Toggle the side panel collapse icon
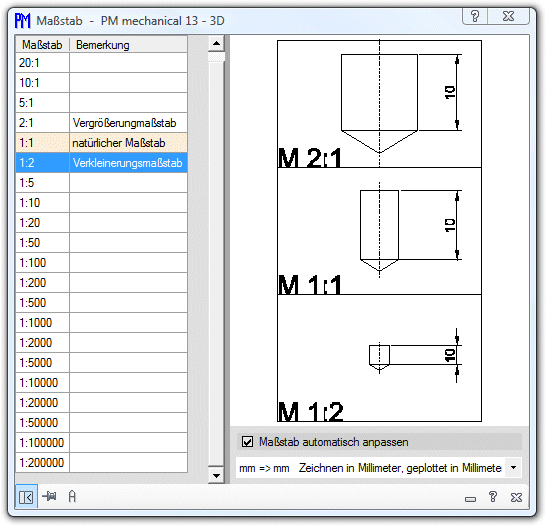This screenshot has height=526, width=546. (26, 497)
